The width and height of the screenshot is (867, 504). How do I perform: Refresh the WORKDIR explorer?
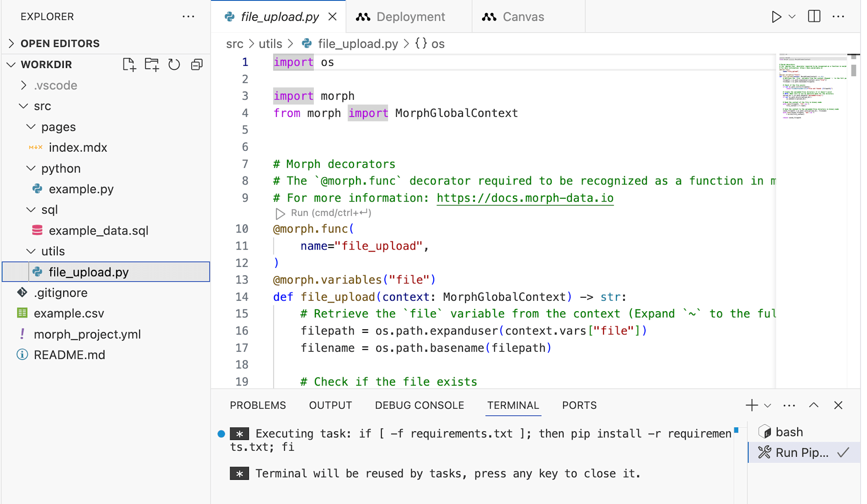(x=174, y=65)
